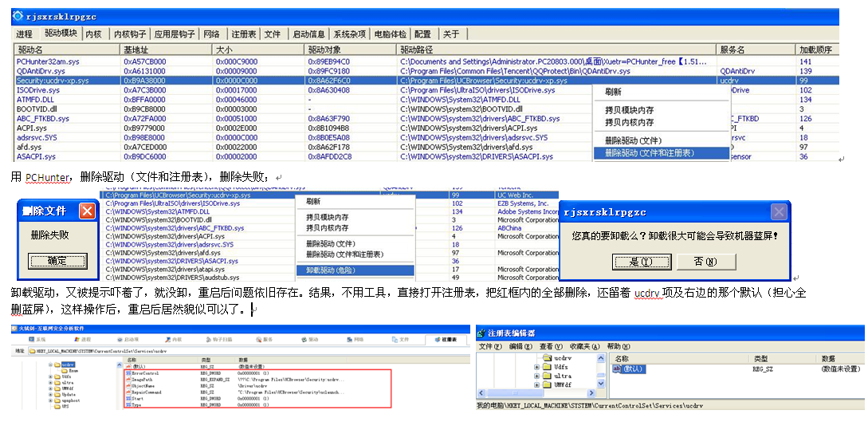Click the tree scroll-left arrow in 注册表编辑器
Screen dimensions: 868x422
(x=481, y=393)
